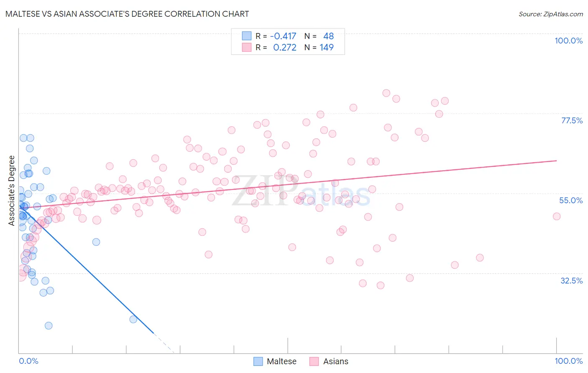Click the blue Maltese legend swatch at bottom
588x373 pixels.
258,361
